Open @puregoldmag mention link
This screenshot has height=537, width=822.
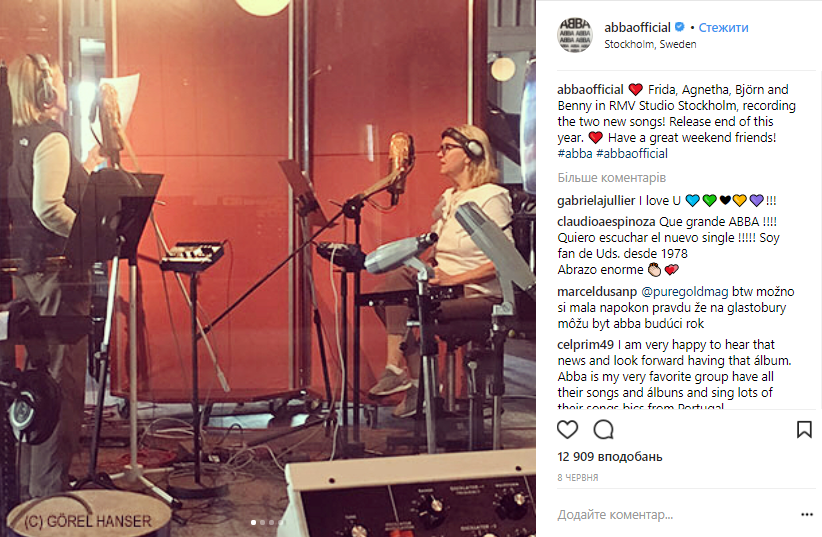(x=685, y=292)
